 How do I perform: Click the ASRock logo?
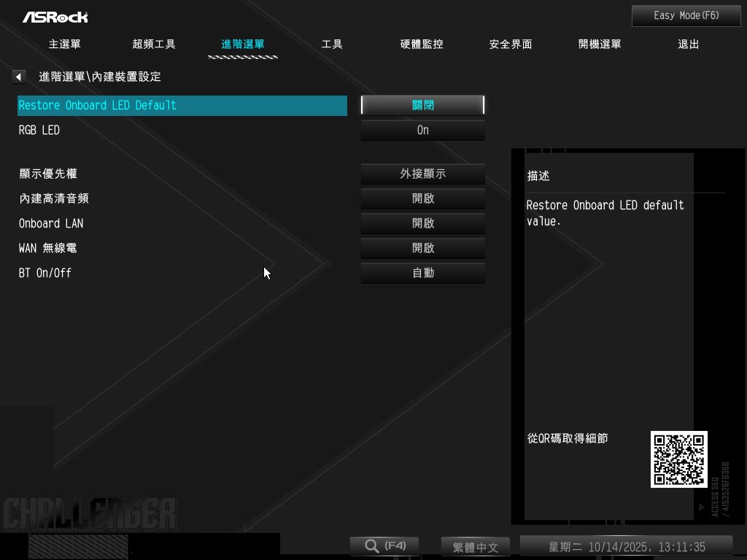[55, 17]
